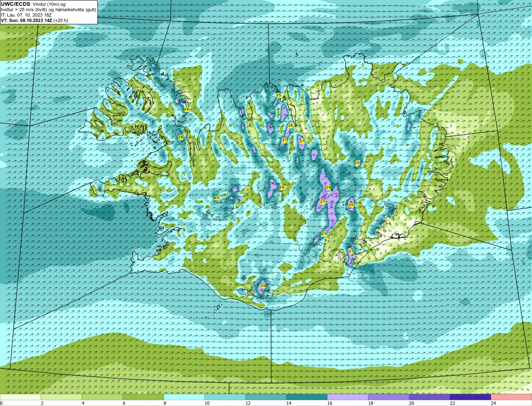Click the '16' legend scale label
Viewport: 532px width, 406px height.
[330, 403]
